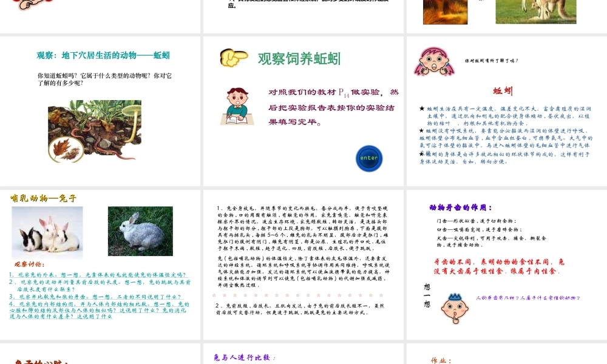
Task: Click the small caption 你对蚯蚓有所了解了吗？
Action: 491,61
